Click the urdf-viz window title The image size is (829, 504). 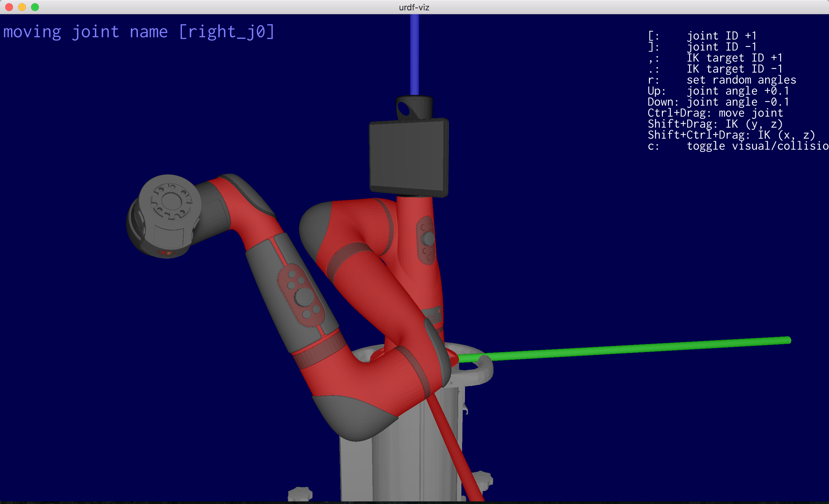tap(414, 7)
